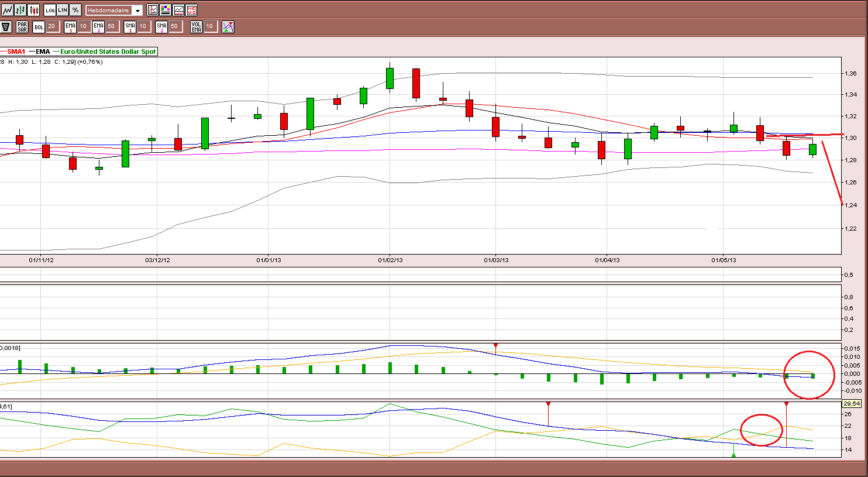Switch scale to percent (%)
Viewport: 868px width, 477px height.
75,10
